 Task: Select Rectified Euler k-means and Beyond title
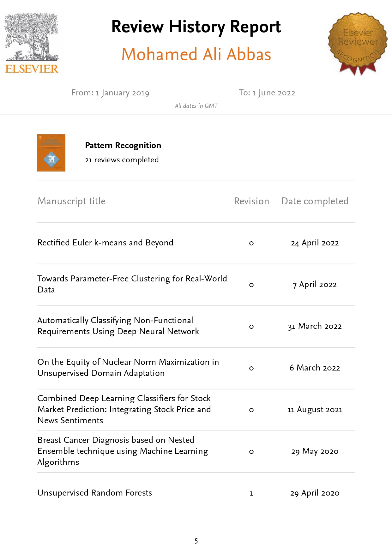105,243
